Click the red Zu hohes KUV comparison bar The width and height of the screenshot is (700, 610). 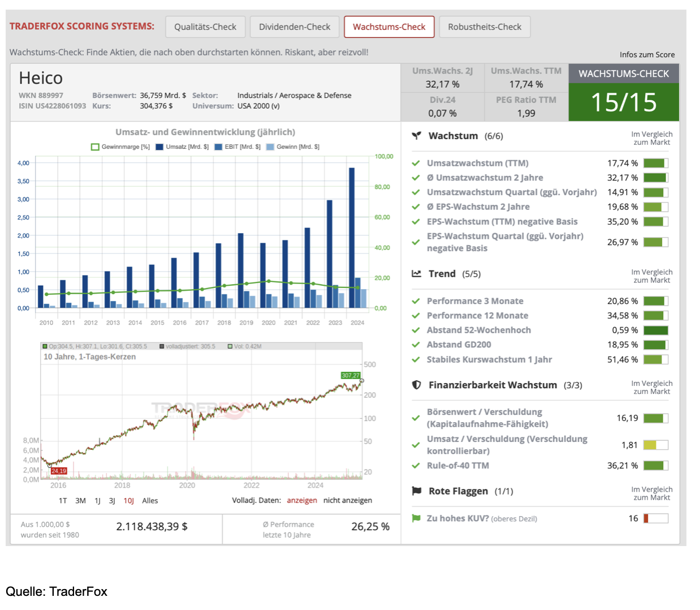[x=656, y=518]
